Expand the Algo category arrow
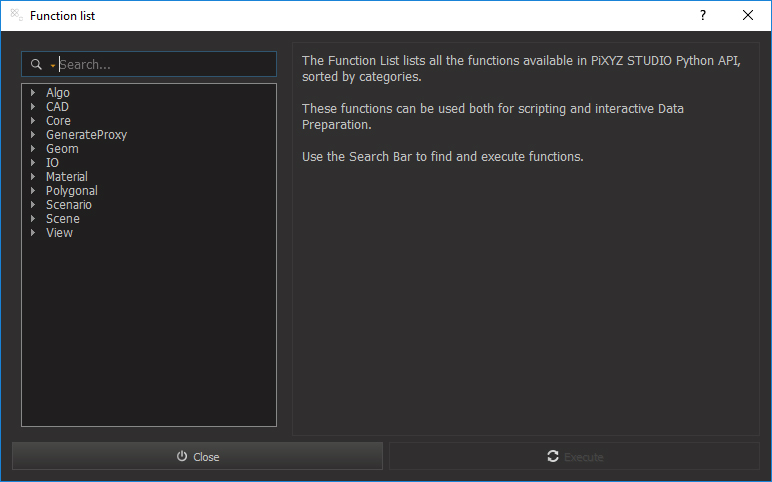The image size is (772, 482). tap(33, 93)
